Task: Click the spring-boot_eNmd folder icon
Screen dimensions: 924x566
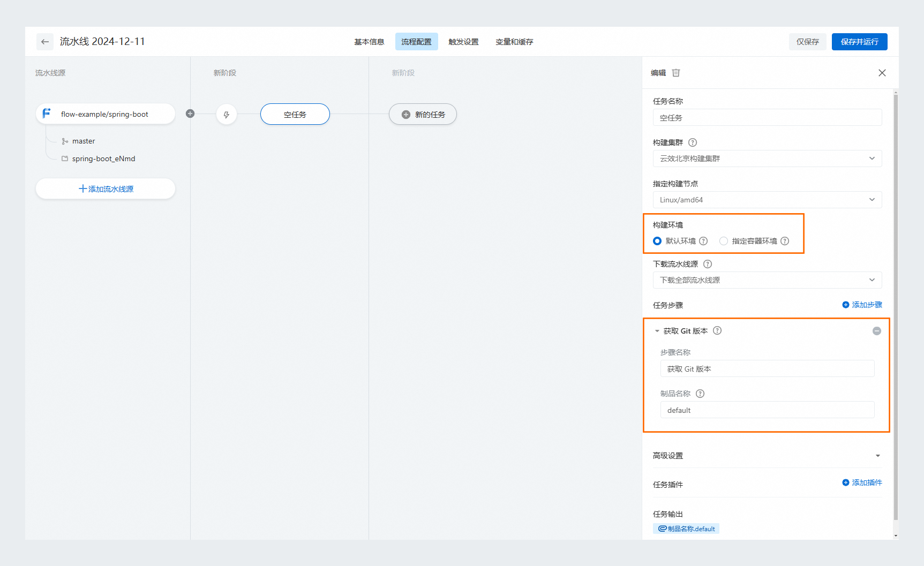Action: [65, 159]
